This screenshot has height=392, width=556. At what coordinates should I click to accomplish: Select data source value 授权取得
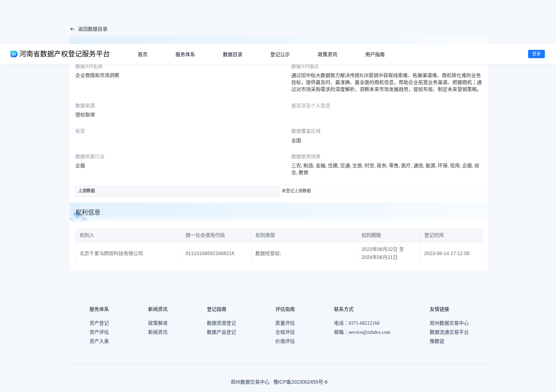(85, 115)
